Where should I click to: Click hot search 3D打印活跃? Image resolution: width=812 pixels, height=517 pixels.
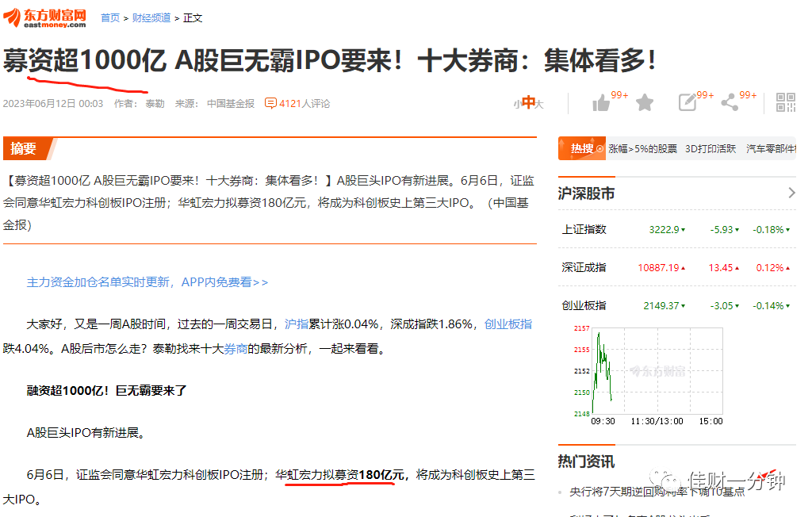710,148
